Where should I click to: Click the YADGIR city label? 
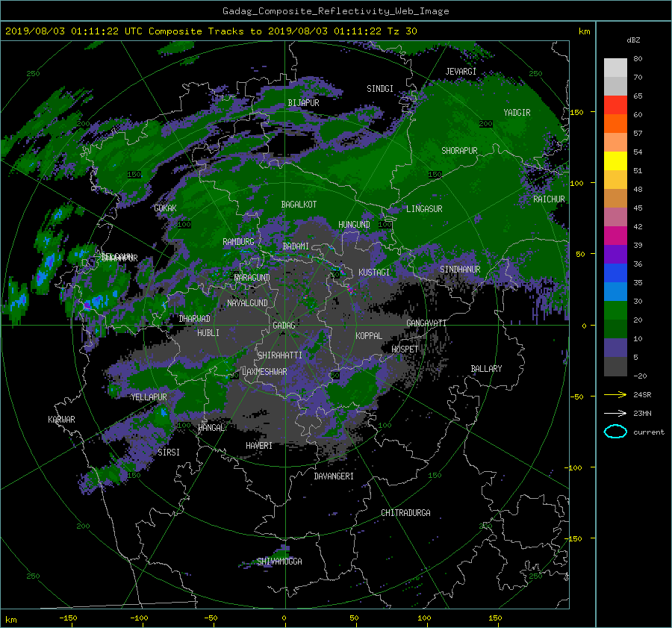pyautogui.click(x=517, y=113)
